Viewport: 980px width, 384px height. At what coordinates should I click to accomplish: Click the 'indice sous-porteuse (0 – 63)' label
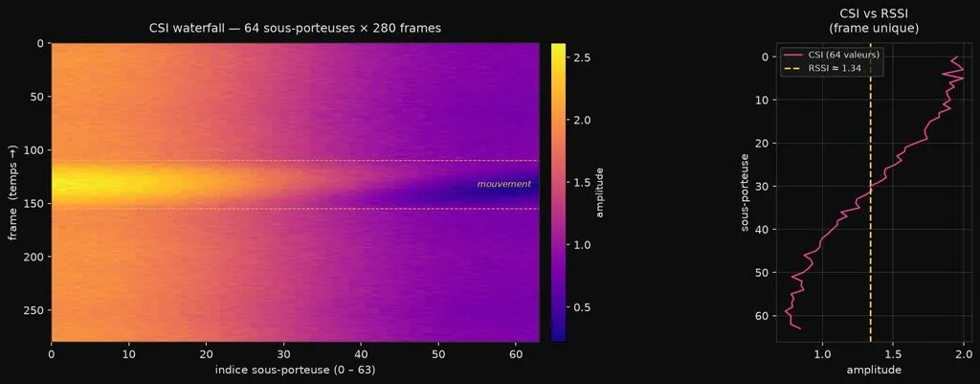[x=295, y=370]
